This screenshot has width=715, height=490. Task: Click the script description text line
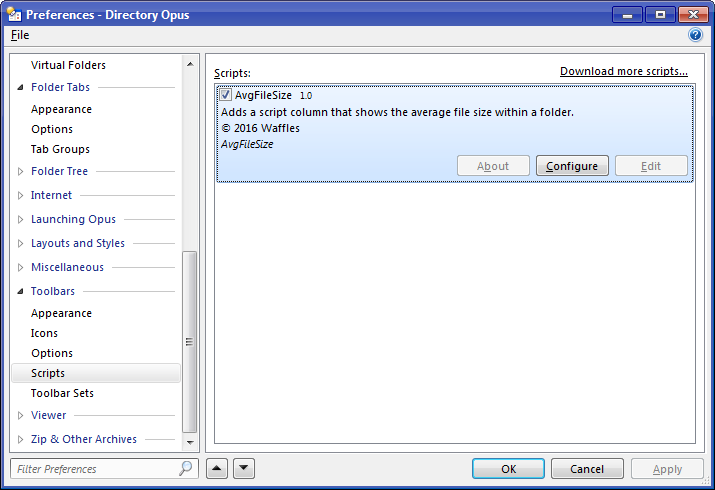(397, 112)
